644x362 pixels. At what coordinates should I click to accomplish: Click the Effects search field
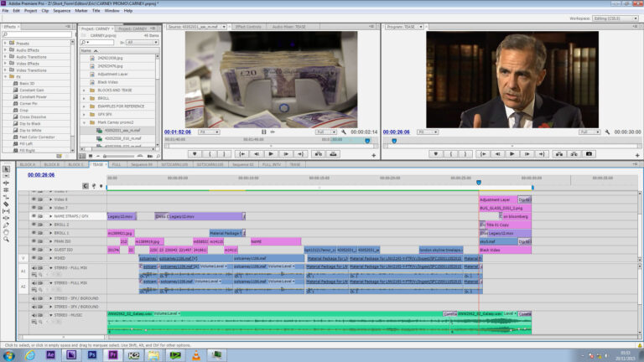point(37,35)
